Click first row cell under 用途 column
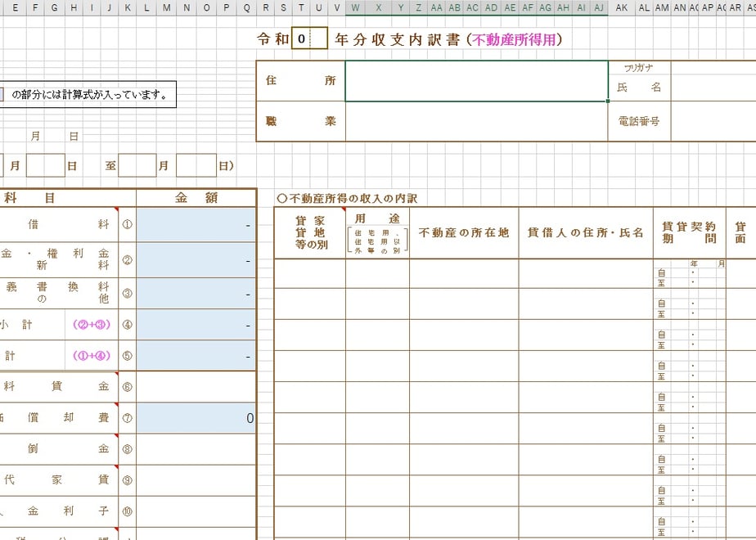The width and height of the screenshot is (756, 540). [377, 273]
